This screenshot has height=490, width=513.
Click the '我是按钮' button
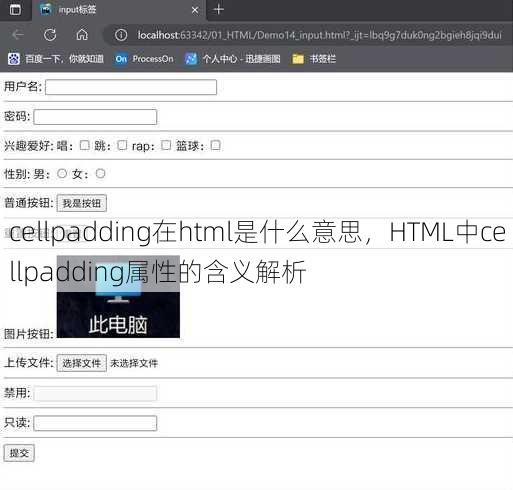click(x=82, y=203)
